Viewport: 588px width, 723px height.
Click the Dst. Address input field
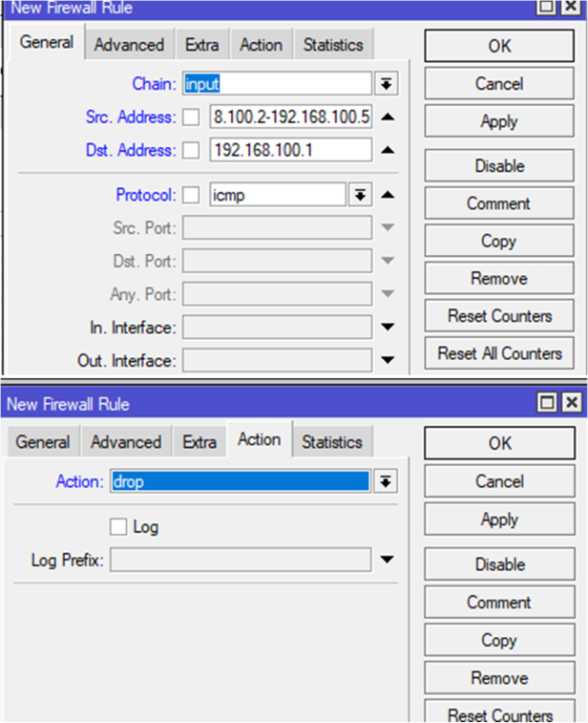pyautogui.click(x=290, y=151)
